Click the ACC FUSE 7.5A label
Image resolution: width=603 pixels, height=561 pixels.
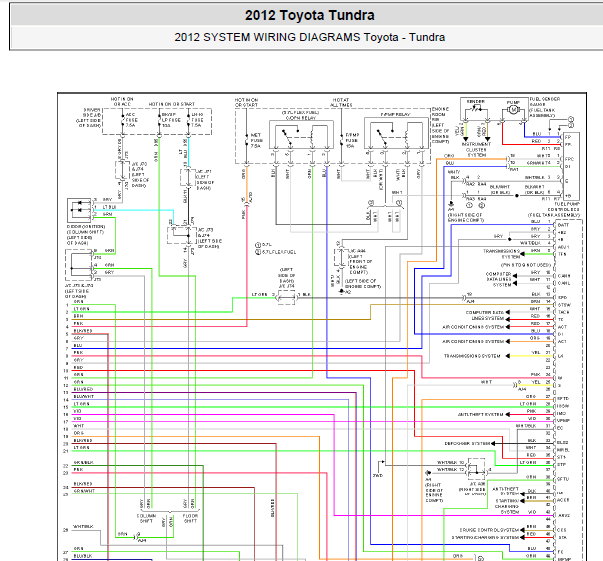pos(131,120)
